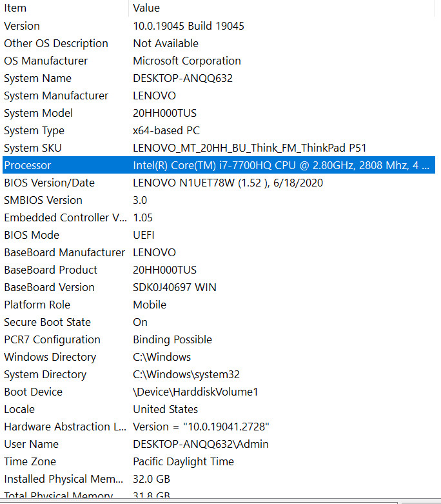Screen dimensions: 441x504
Task: Select the Other OS Description row
Action: click(x=56, y=43)
